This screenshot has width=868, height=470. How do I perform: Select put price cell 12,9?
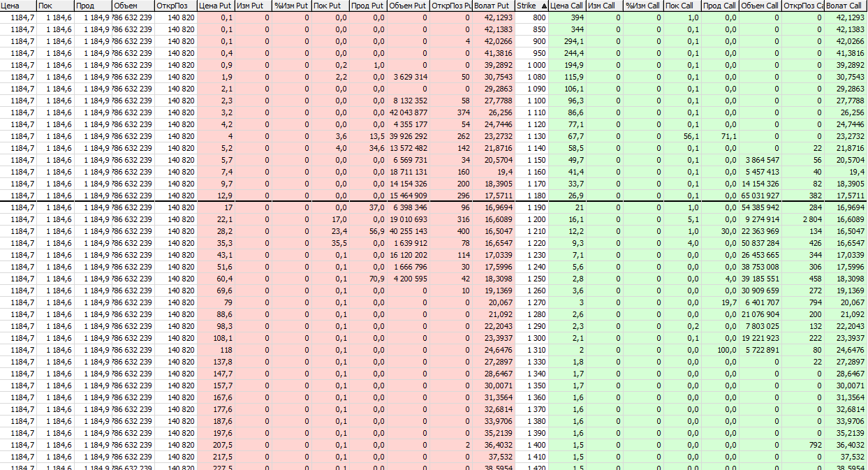coord(216,196)
